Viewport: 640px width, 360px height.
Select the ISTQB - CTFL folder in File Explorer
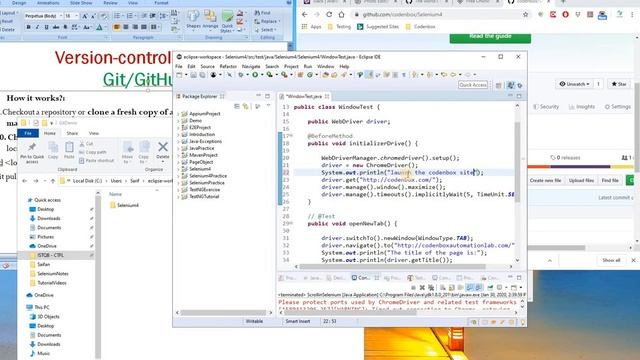[x=51, y=255]
